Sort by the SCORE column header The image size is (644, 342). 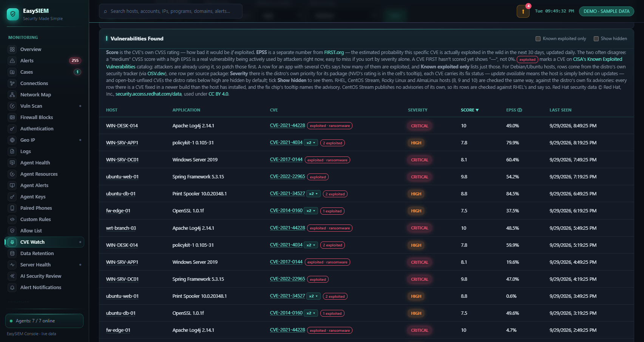(x=469, y=110)
